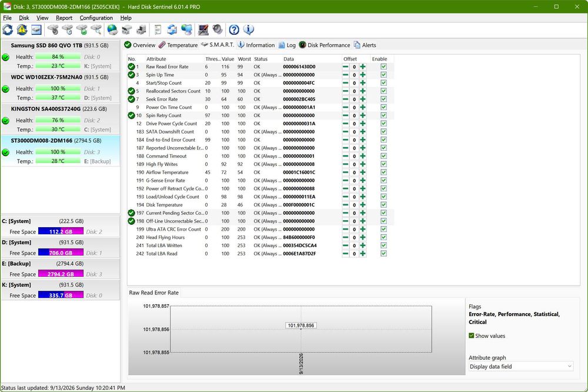Uncheck the Show values checkbox
The height and width of the screenshot is (392, 588).
[472, 335]
